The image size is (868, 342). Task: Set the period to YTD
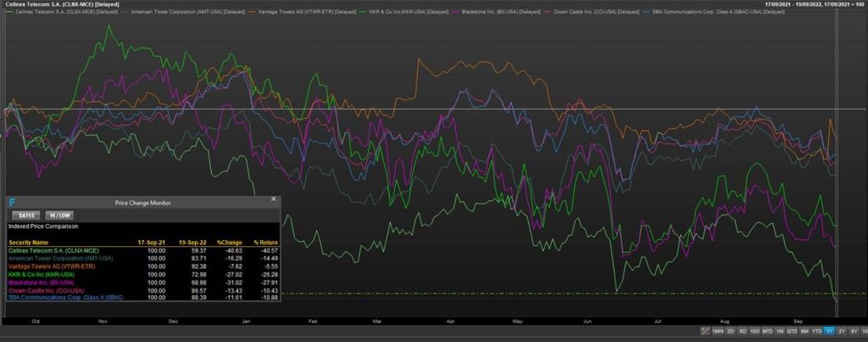point(816,331)
